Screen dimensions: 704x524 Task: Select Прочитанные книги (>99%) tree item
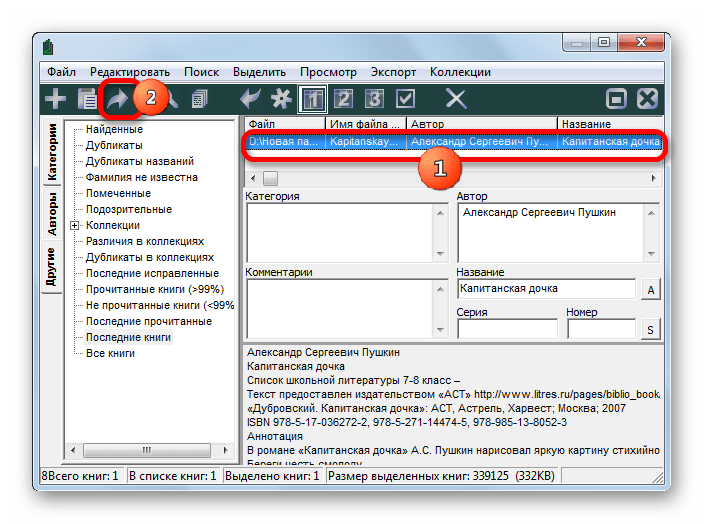tap(154, 290)
